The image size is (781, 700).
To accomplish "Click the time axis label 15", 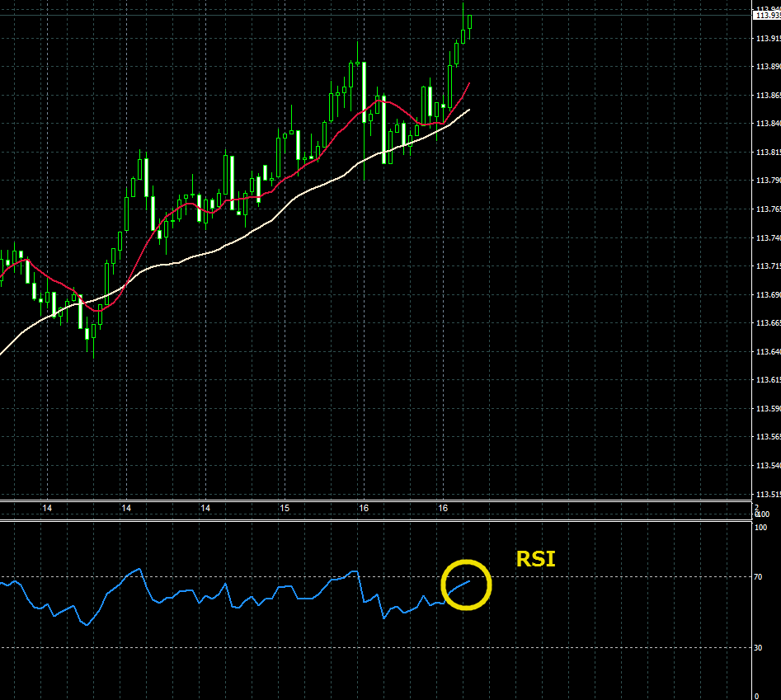I will (283, 509).
